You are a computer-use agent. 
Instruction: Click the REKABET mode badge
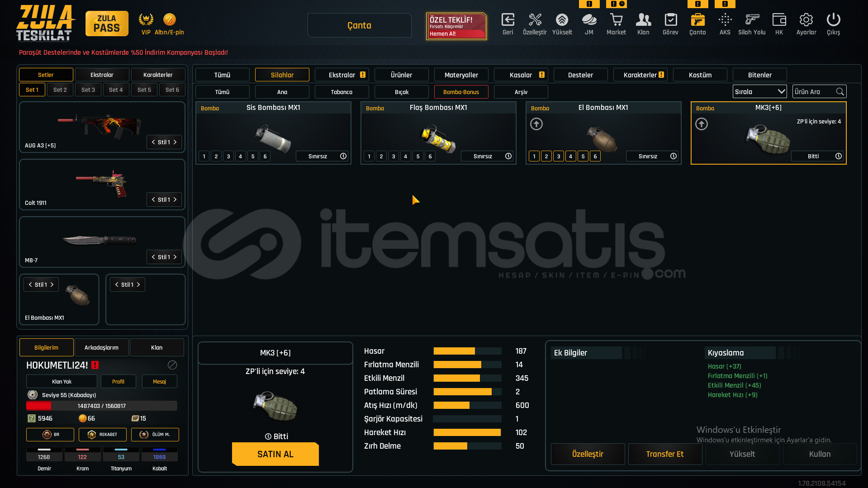(x=103, y=435)
